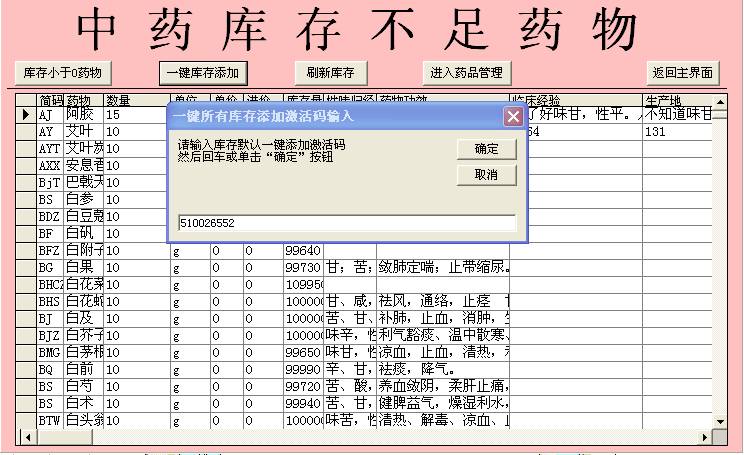Focus the activation code input field

[347, 223]
